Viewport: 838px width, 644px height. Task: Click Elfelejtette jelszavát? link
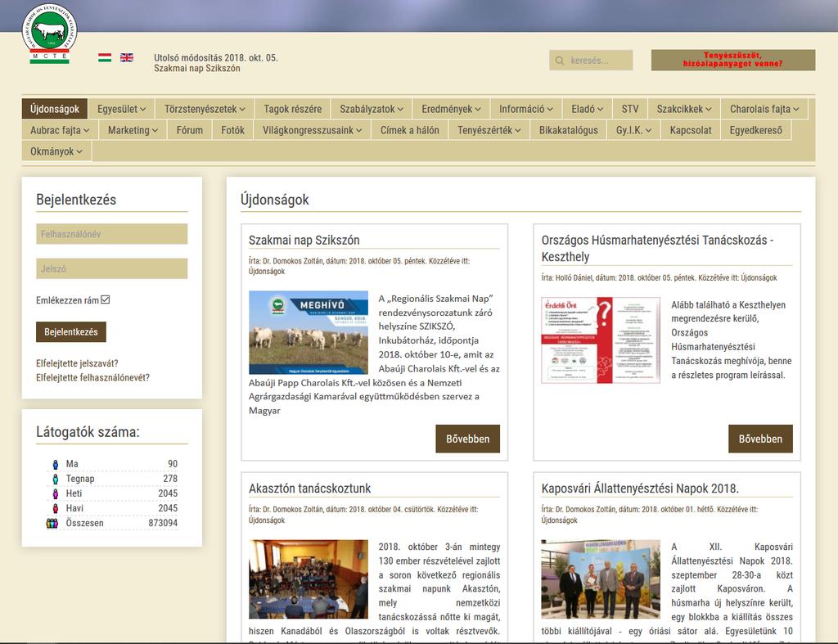[x=77, y=363]
